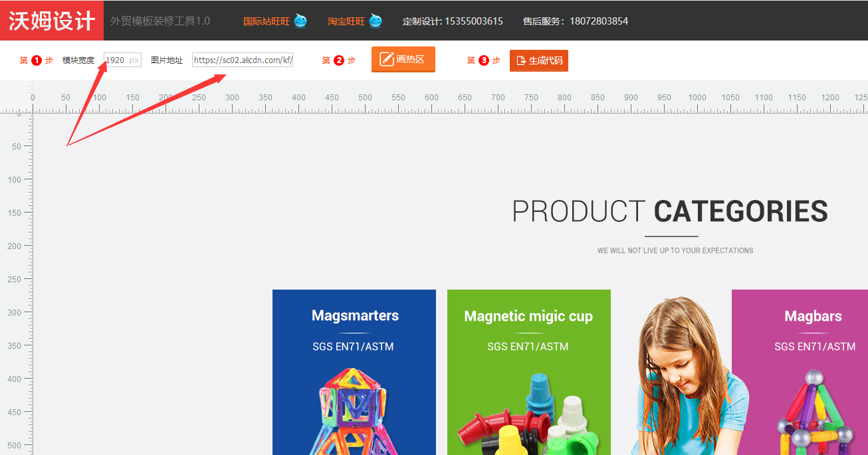Screen dimensions: 868x455
Task: Click the document icon in 生成代码 button
Action: (x=521, y=60)
